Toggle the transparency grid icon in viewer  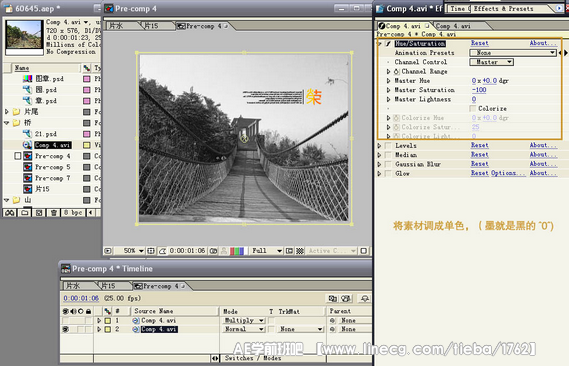click(x=300, y=251)
